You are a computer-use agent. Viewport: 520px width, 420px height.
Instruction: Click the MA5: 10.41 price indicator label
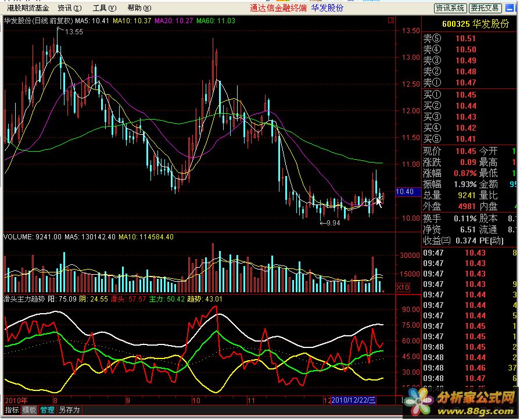pos(92,21)
